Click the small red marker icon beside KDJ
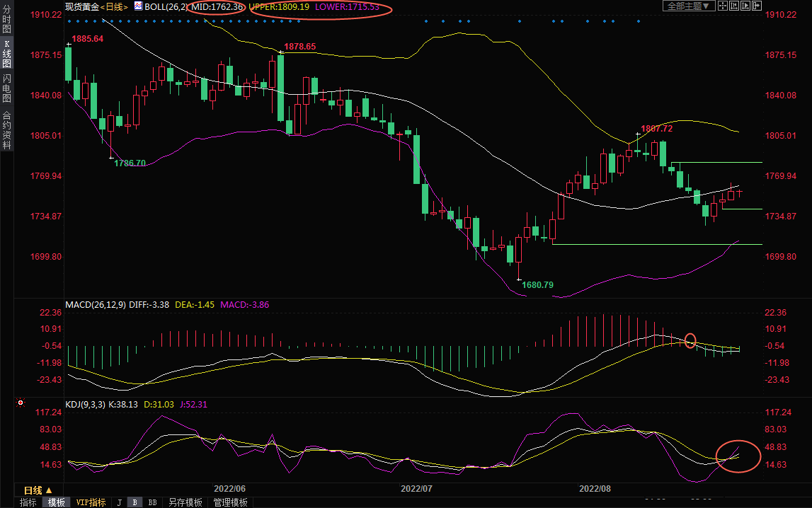Image resolution: width=812 pixels, height=508 pixels. (x=21, y=403)
